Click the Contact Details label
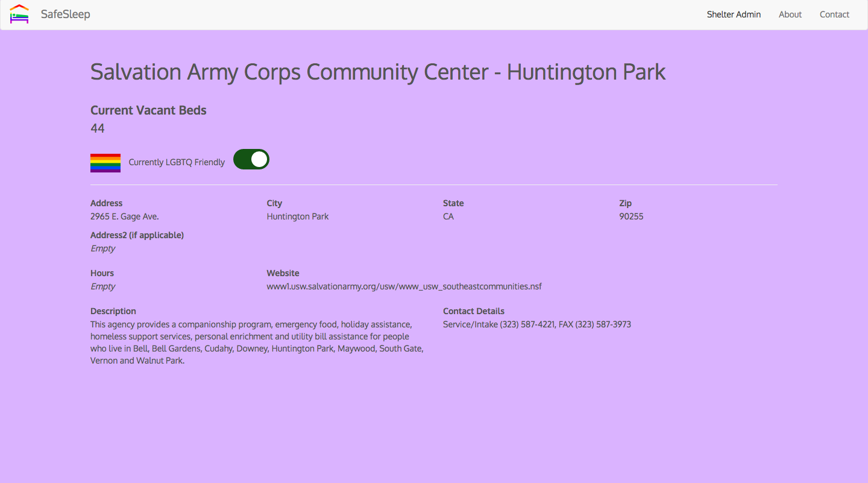The height and width of the screenshot is (483, 868). (x=474, y=311)
